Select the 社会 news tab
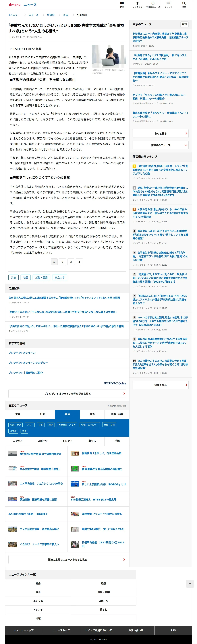This screenshot has height=644, width=197. [42, 414]
